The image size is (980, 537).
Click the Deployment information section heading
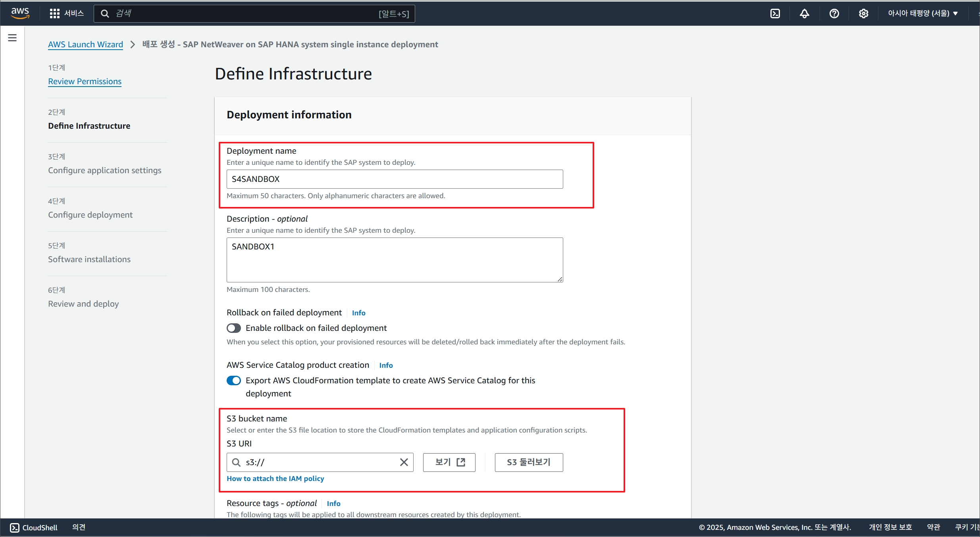(289, 115)
